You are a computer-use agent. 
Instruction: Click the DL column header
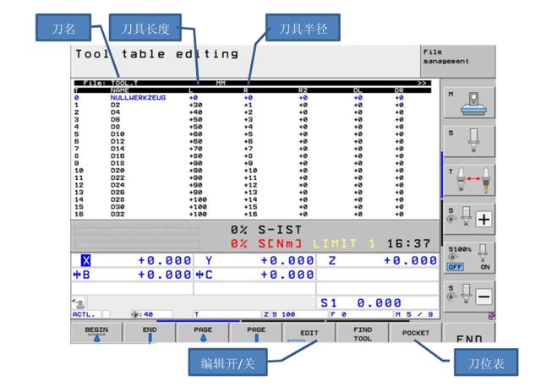[358, 90]
